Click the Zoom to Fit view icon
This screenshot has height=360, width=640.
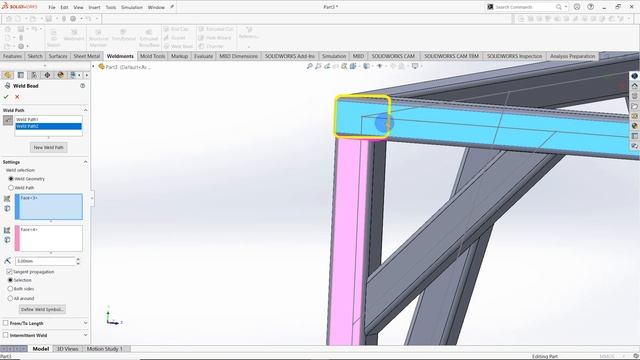pos(309,66)
